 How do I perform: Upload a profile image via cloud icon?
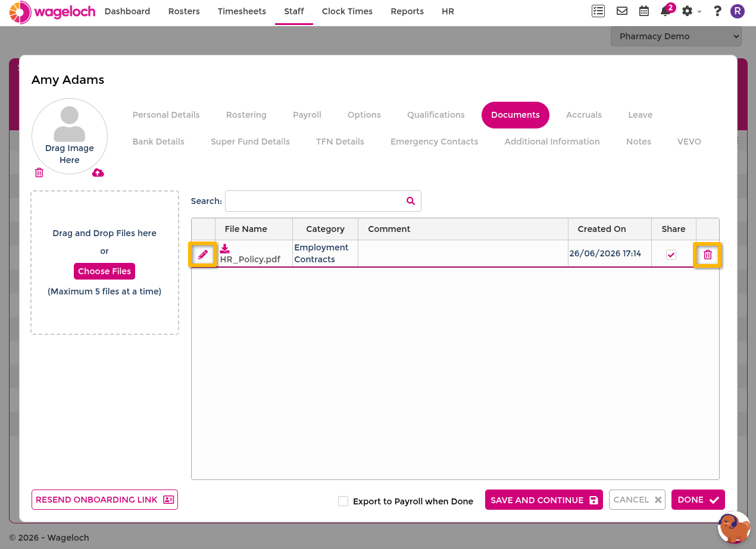(x=98, y=172)
